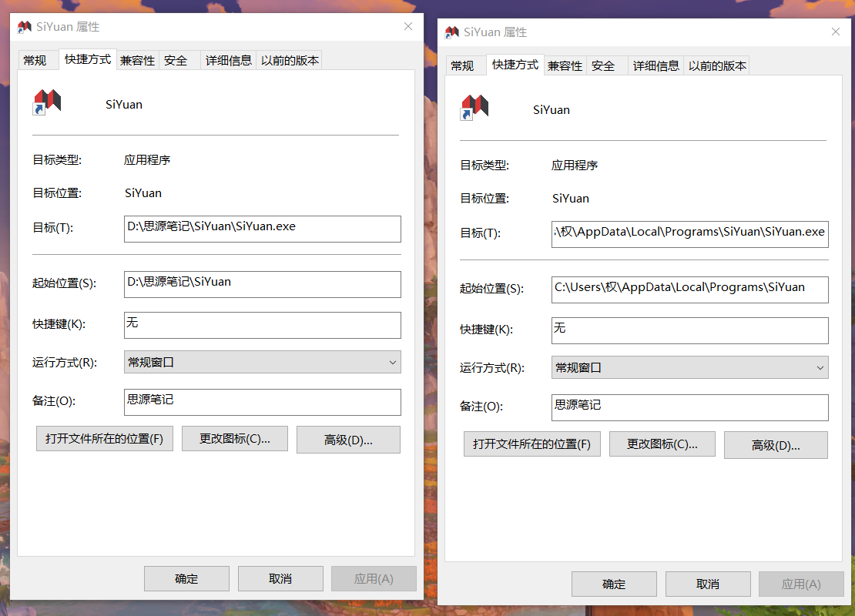Click the SiYuan icon in the right title bar

(451, 32)
